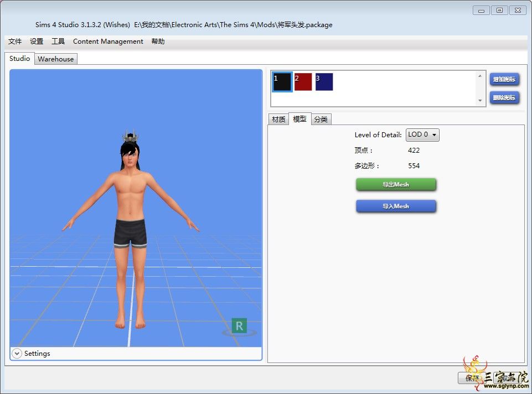Maximize the Sims 4 Studio window
The width and height of the screenshot is (532, 394).
pyautogui.click(x=499, y=11)
